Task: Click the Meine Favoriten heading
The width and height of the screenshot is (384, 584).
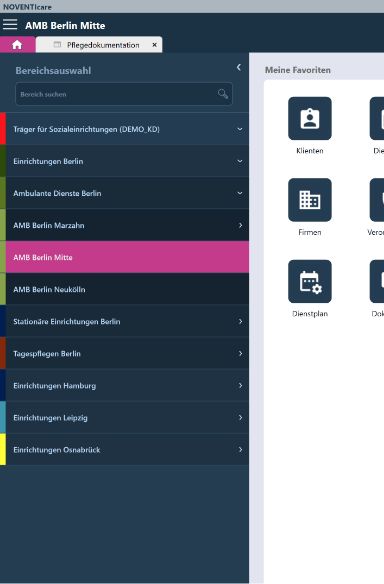Action: click(298, 70)
